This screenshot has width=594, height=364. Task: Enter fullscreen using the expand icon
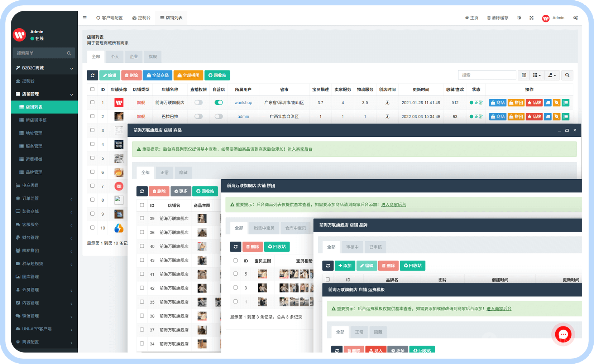pyautogui.click(x=531, y=18)
